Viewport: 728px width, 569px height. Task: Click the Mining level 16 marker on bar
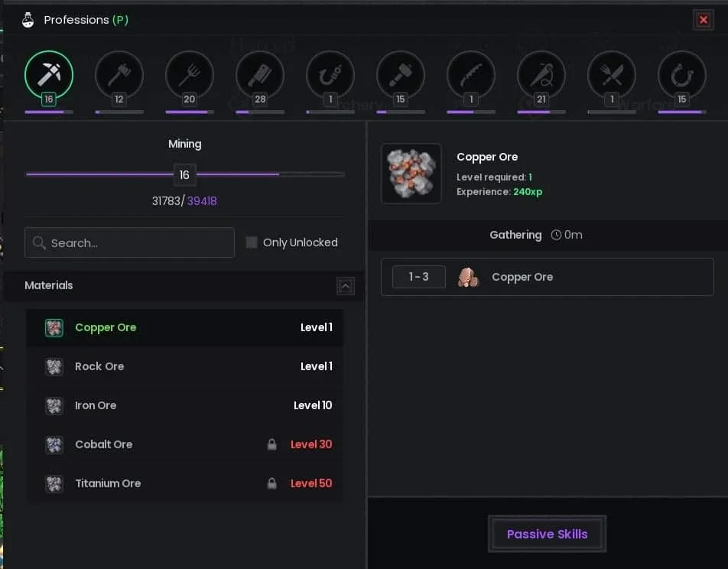pos(184,174)
